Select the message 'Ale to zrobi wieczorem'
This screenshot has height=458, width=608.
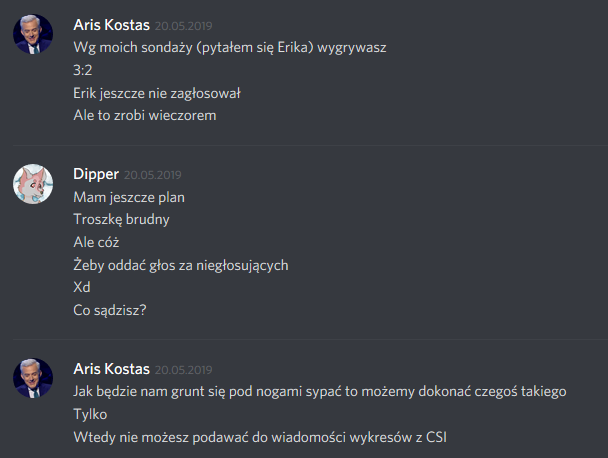pyautogui.click(x=145, y=116)
